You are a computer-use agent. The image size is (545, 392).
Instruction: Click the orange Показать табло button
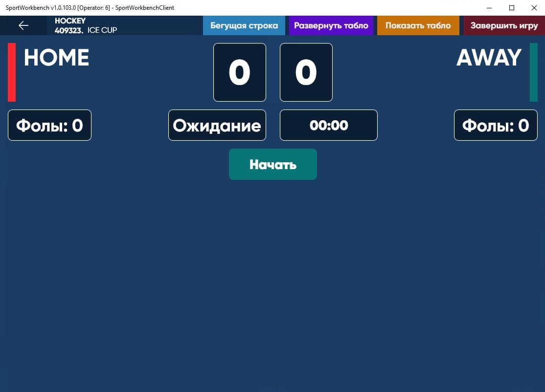(x=418, y=25)
